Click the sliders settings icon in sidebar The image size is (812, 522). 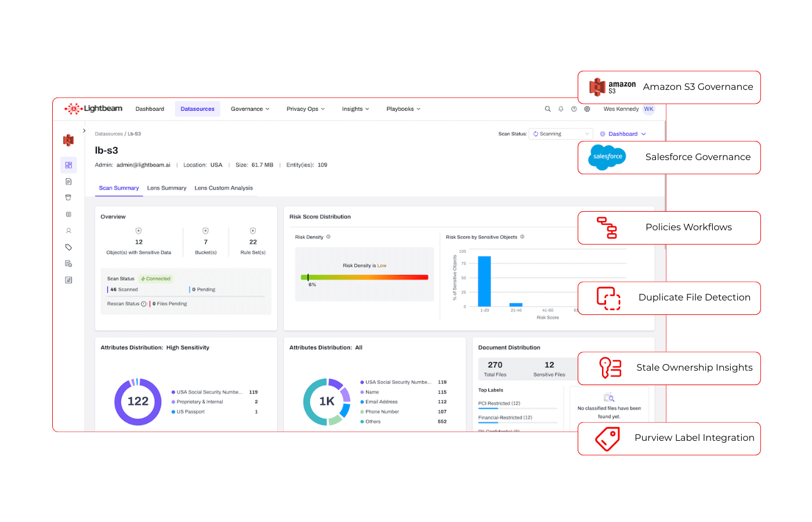[68, 280]
